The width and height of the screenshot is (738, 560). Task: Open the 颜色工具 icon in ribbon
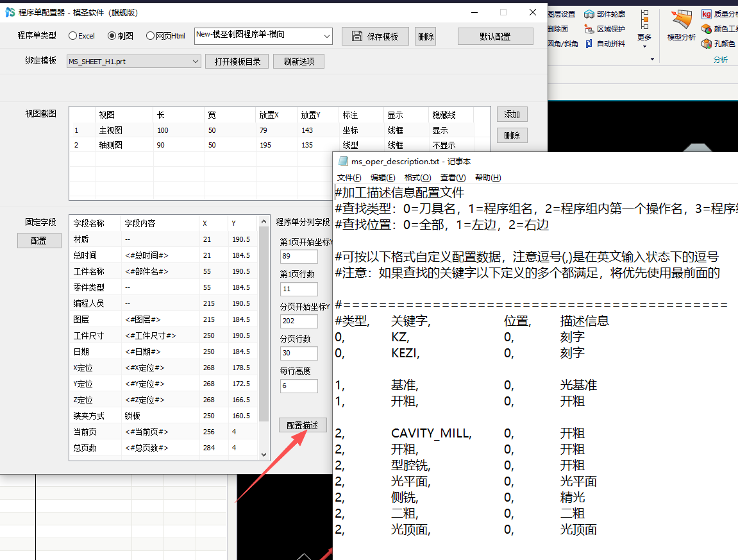pyautogui.click(x=707, y=30)
